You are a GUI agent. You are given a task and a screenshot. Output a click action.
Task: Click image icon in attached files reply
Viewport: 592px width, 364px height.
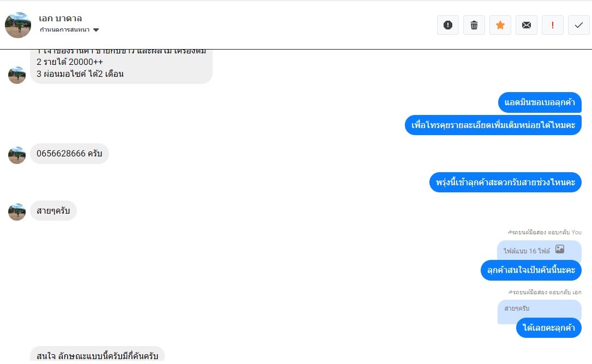click(x=559, y=250)
